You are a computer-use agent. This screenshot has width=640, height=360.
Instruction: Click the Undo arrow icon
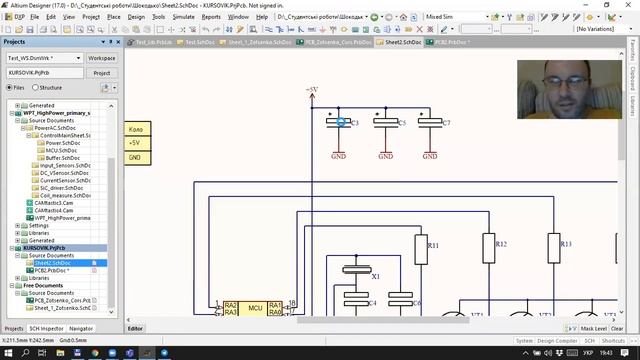pos(205,30)
